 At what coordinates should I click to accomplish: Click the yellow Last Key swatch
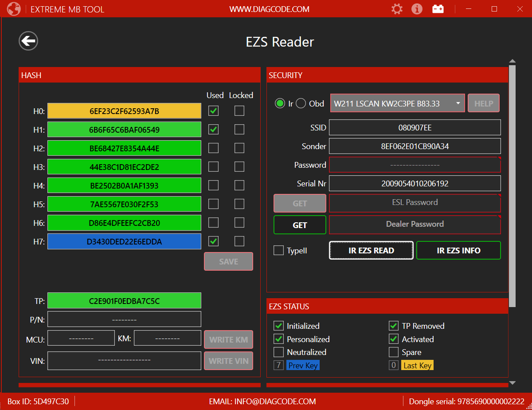[x=418, y=366]
